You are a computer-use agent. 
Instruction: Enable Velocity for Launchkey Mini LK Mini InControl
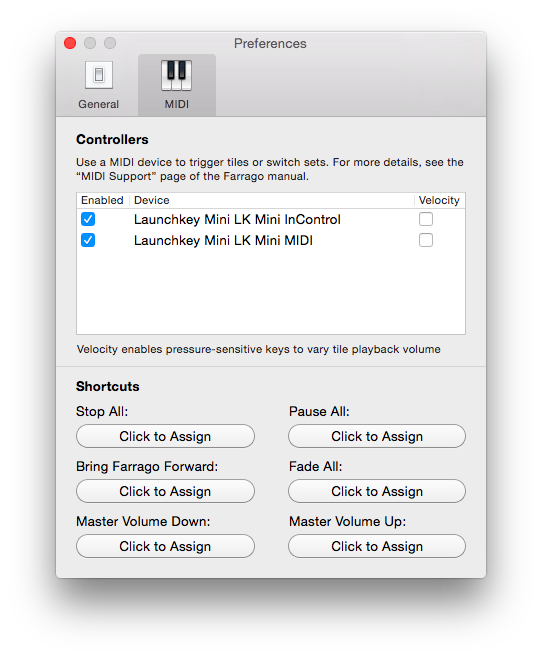pos(426,219)
